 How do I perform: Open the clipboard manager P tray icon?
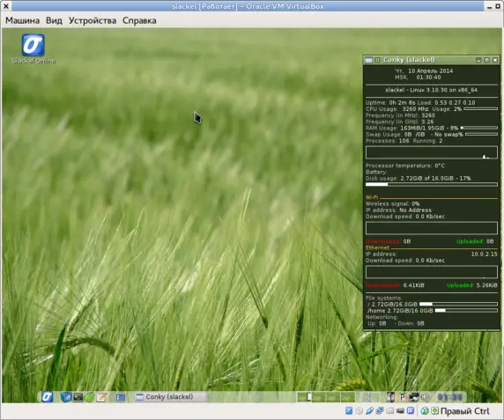tap(402, 397)
